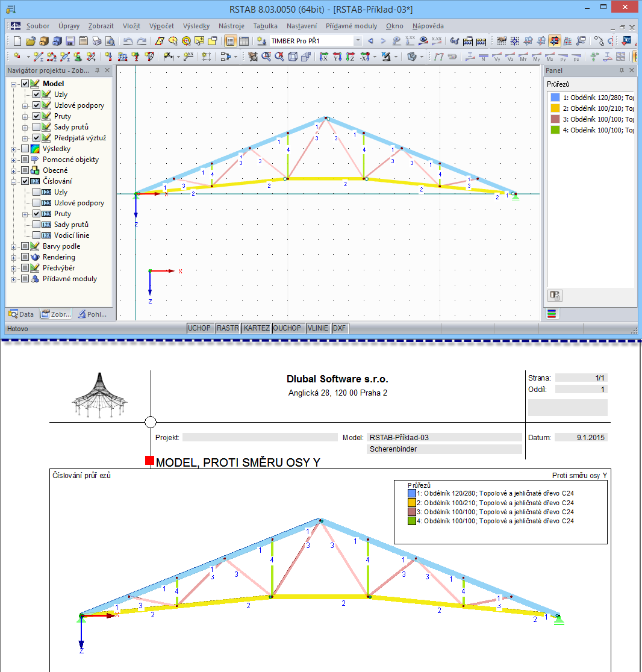Click the new node star icon
This screenshot has height=672, width=642.
[17, 57]
